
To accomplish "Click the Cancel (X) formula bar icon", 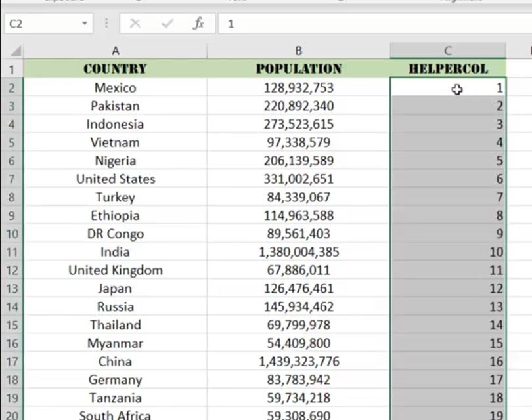I will coord(135,24).
